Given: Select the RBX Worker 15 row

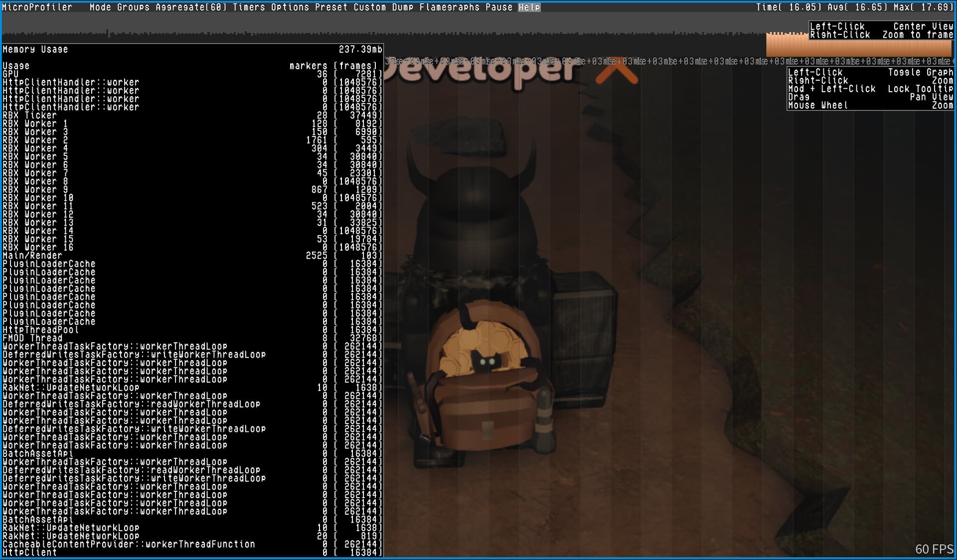Looking at the screenshot, I should [x=192, y=239].
